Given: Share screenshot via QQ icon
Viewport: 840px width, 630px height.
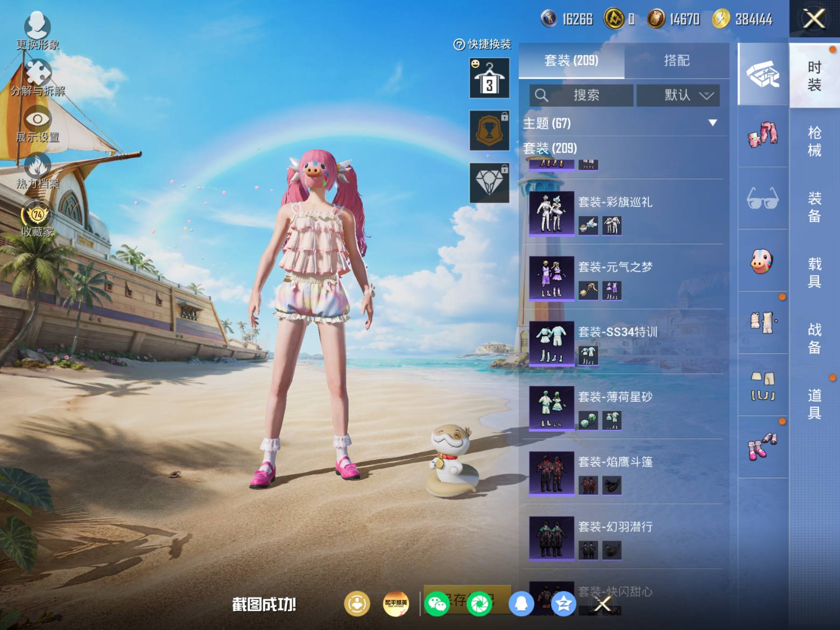Looking at the screenshot, I should (521, 604).
